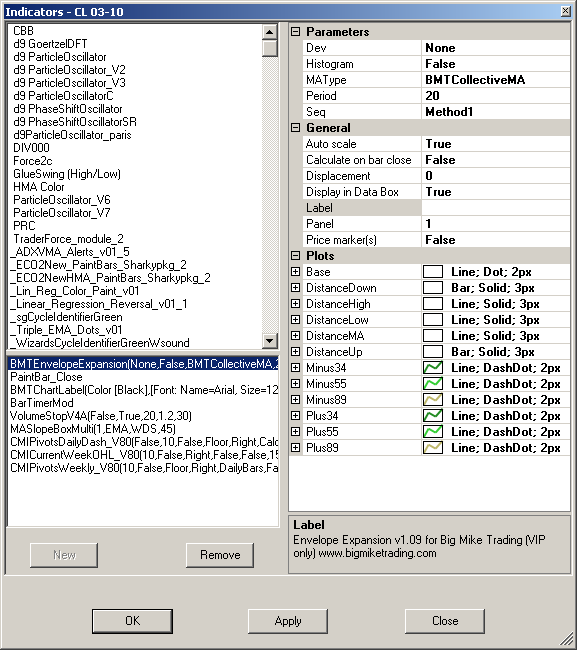Click the Plus55 green line icon
Viewport: 577px width, 650px height.
click(x=433, y=432)
